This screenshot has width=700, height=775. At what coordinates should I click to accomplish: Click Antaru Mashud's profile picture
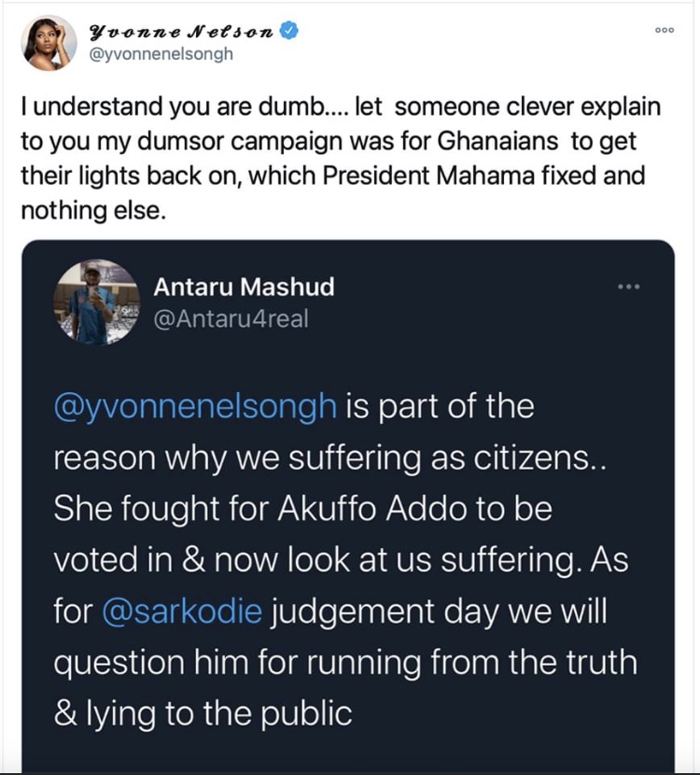[x=99, y=301]
